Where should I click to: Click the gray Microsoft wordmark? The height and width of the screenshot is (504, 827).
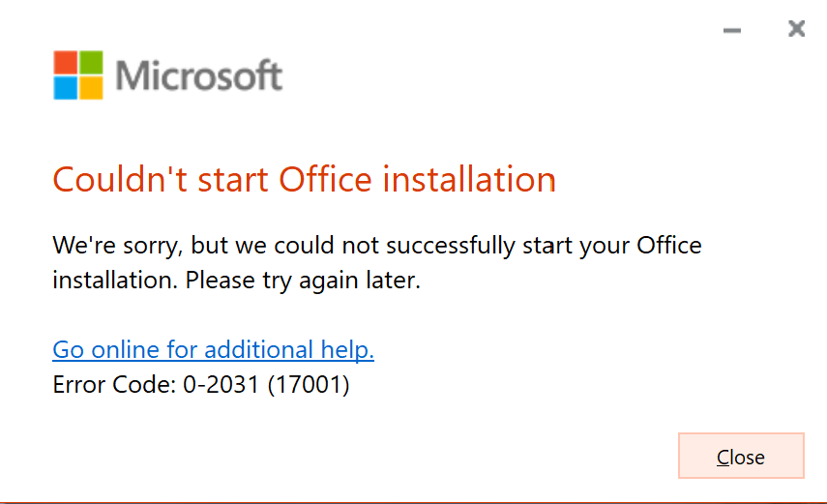click(x=199, y=75)
